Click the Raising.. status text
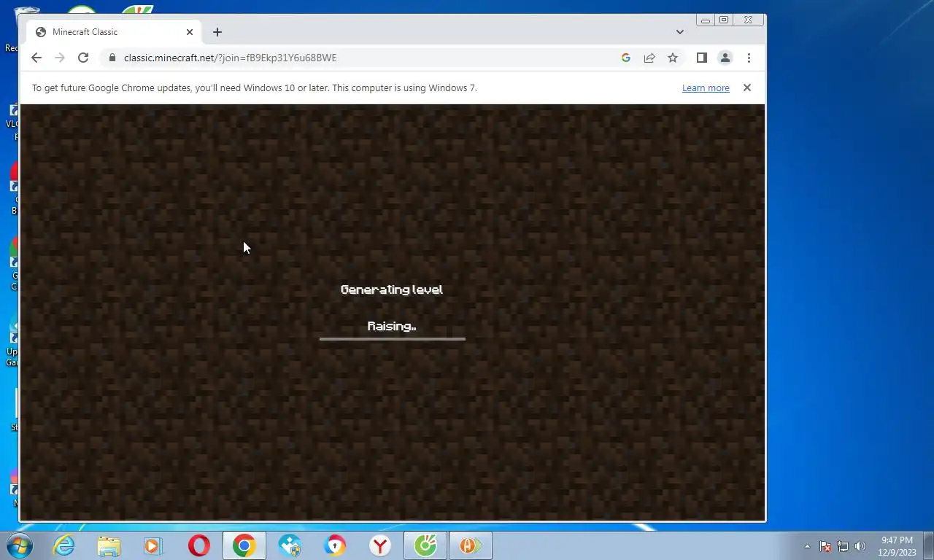This screenshot has height=560, width=934. click(392, 326)
